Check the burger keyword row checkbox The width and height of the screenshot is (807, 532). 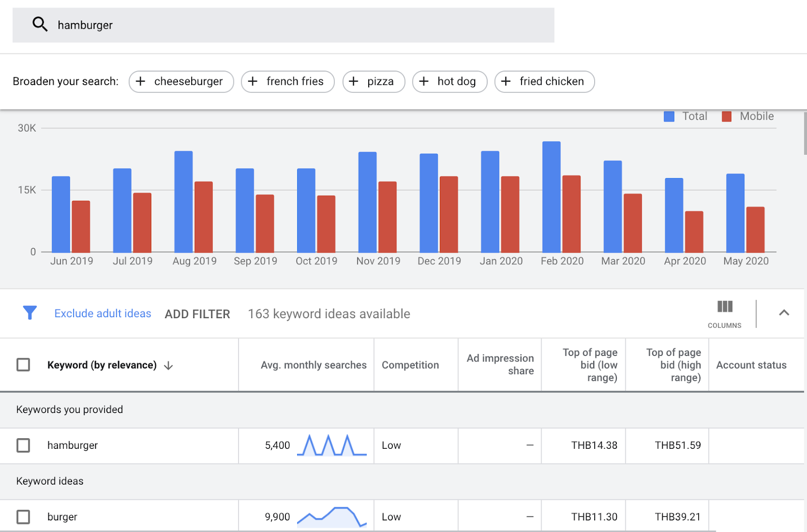click(23, 517)
